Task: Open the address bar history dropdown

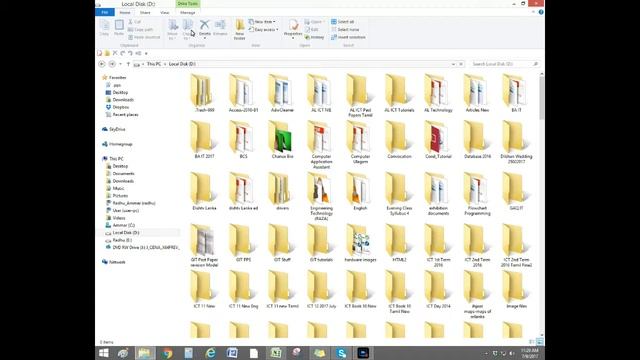Action: 453,64
